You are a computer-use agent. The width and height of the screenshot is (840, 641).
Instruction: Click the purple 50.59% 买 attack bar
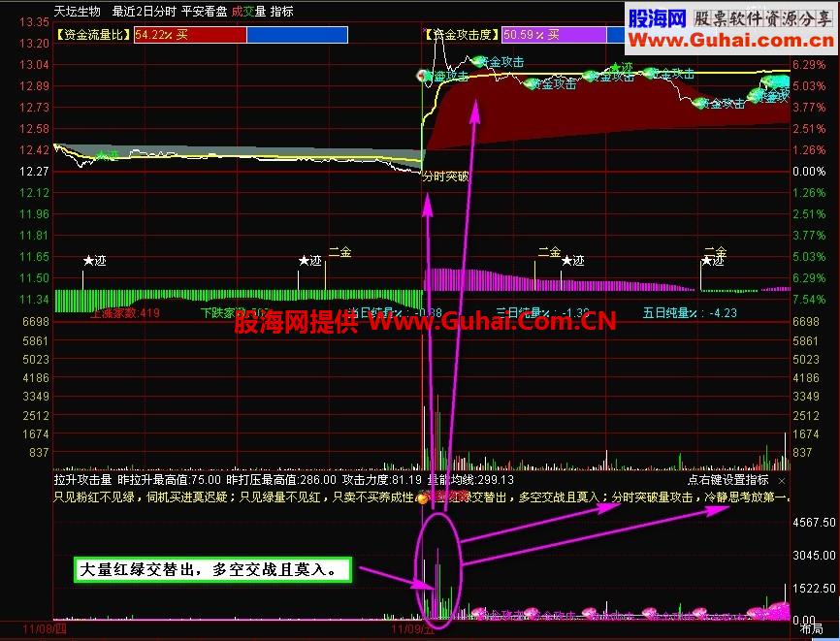(x=554, y=35)
